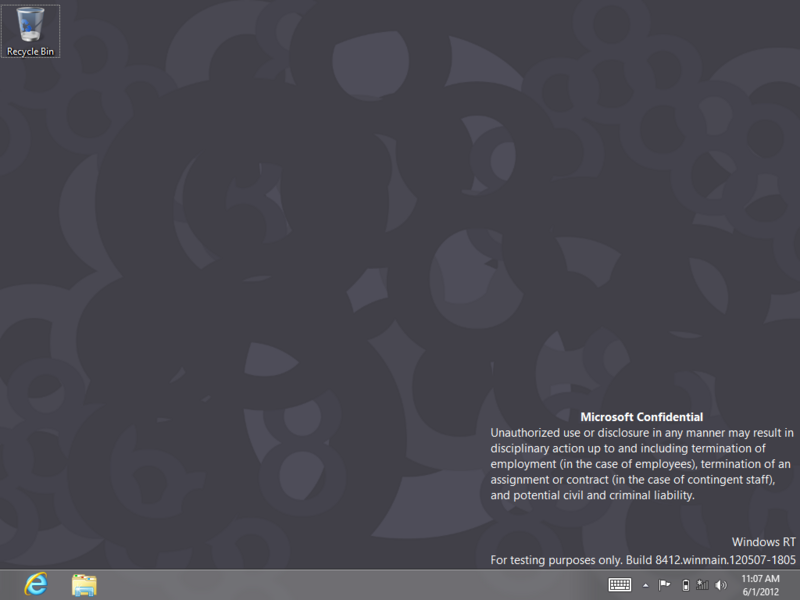
Task: Check battery status in the tray
Action: [x=686, y=585]
